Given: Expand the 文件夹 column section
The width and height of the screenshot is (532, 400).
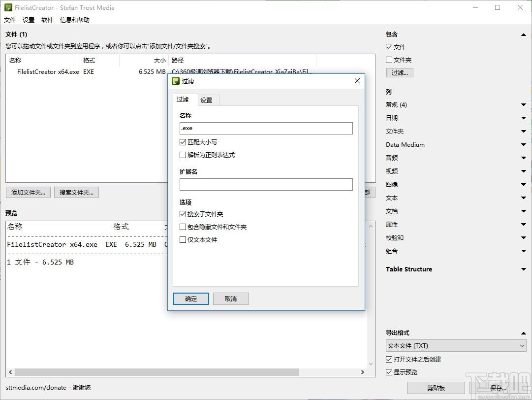Looking at the screenshot, I should pos(524,131).
